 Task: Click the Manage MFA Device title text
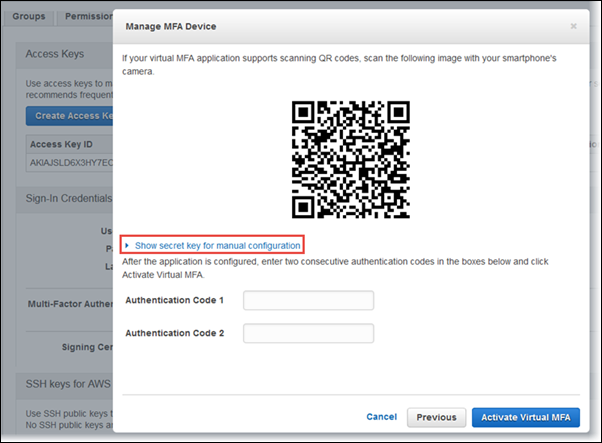click(171, 26)
